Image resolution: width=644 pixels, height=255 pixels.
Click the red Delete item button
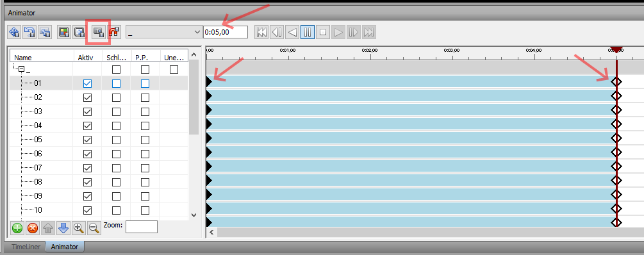[x=33, y=228]
